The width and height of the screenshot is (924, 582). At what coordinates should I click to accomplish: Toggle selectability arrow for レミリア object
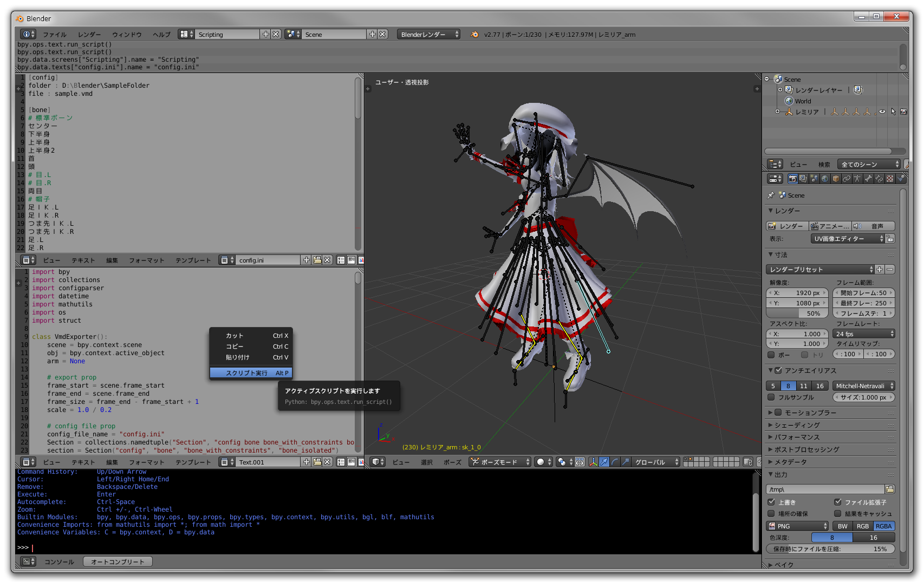click(x=893, y=112)
